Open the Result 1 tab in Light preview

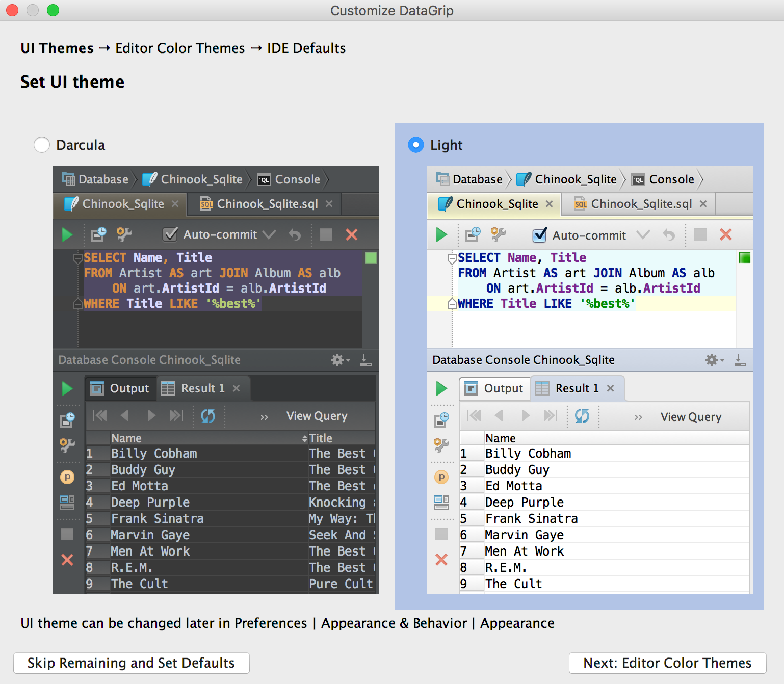coord(577,388)
